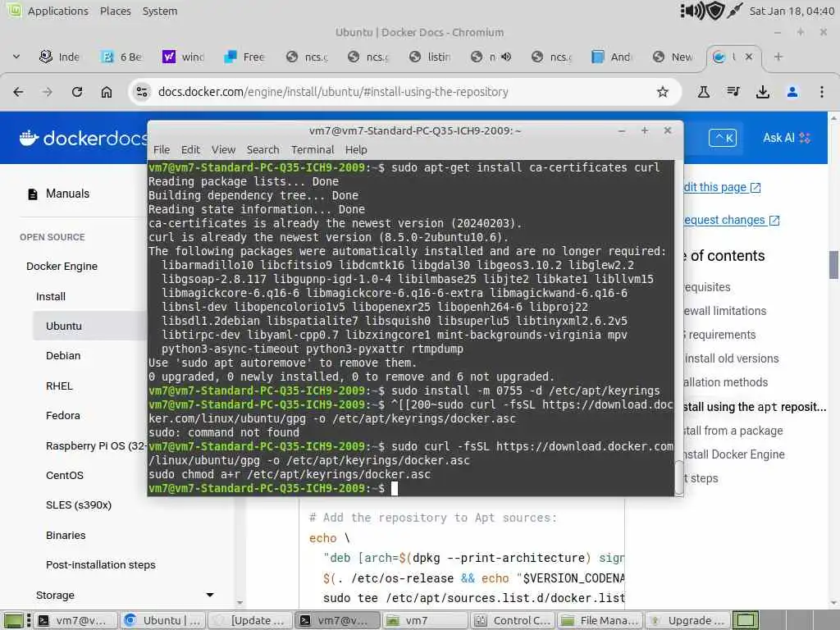Select Install in the sidebar
This screenshot has width=840, height=630.
50,297
